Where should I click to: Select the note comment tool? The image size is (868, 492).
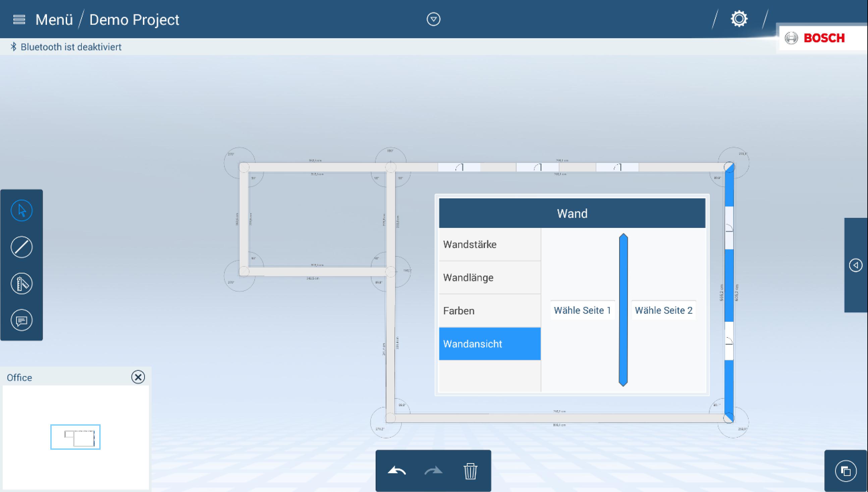22,320
